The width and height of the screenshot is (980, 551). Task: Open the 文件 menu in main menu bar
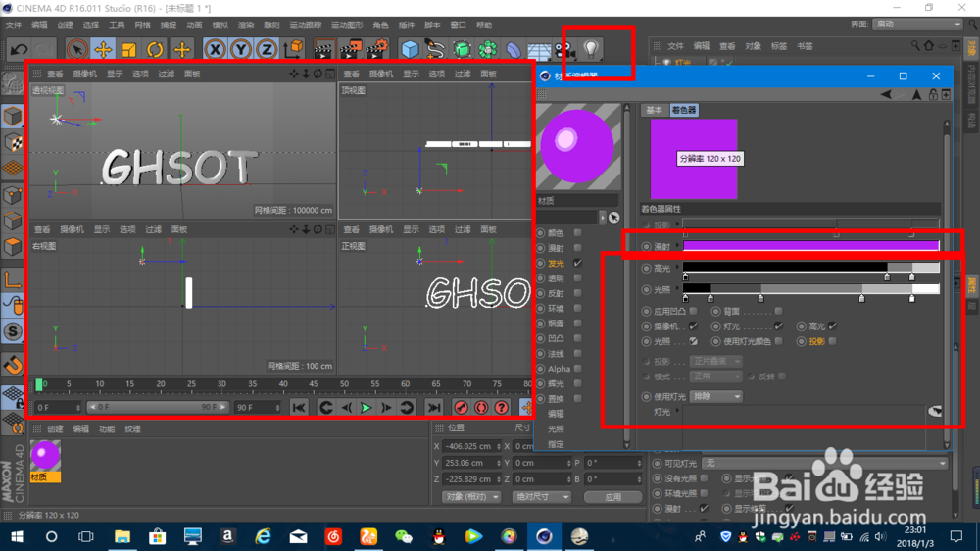[14, 25]
